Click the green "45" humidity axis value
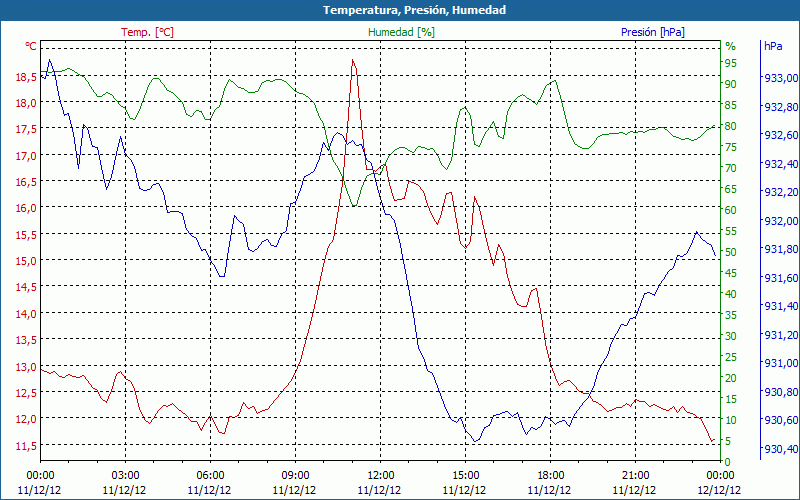This screenshot has height=500, width=800. click(731, 273)
